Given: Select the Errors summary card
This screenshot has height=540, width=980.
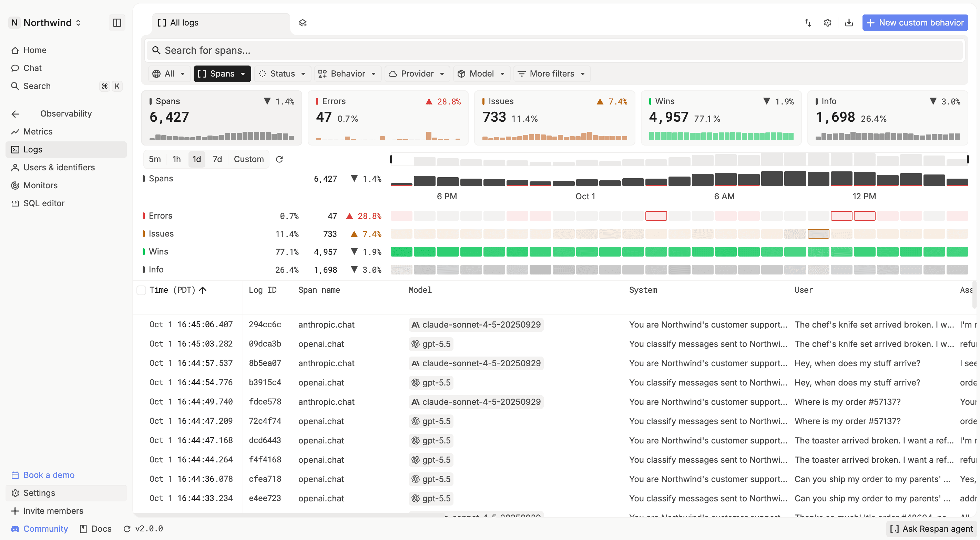Looking at the screenshot, I should point(388,118).
